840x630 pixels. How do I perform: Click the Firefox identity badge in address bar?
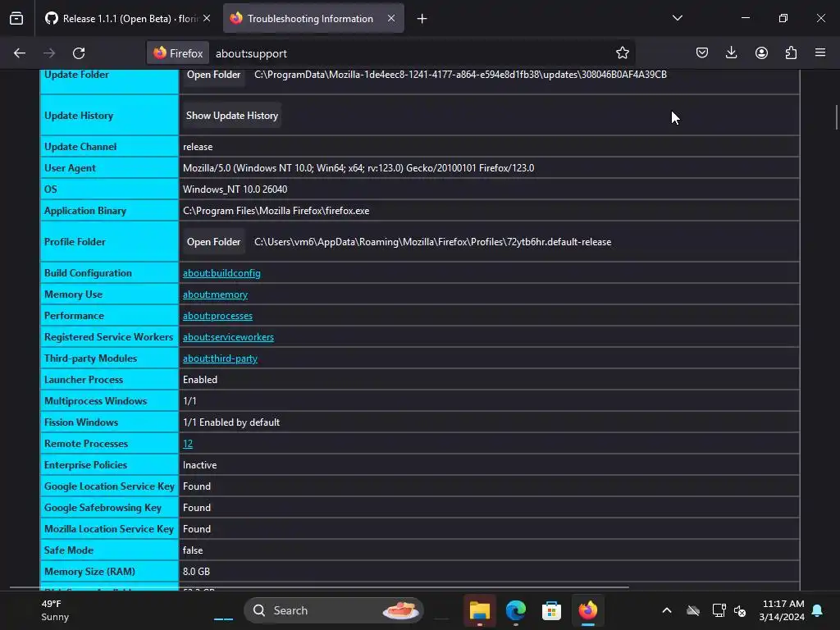[x=178, y=53]
